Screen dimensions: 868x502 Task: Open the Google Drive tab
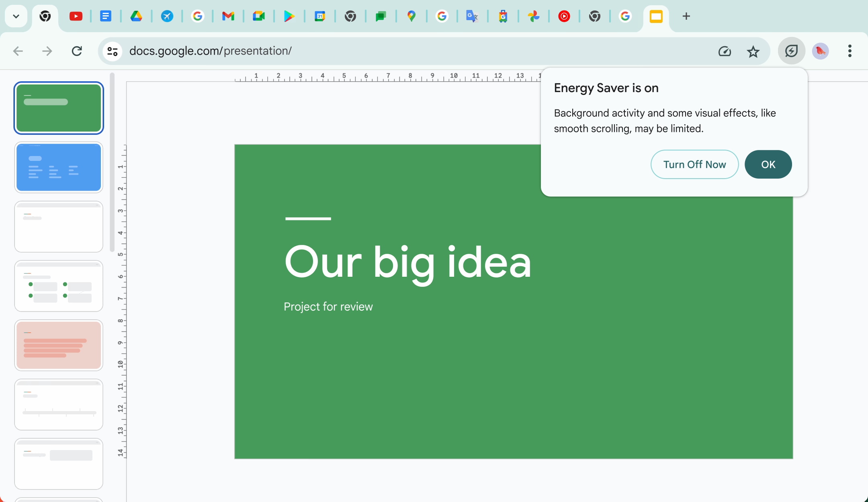tap(137, 16)
